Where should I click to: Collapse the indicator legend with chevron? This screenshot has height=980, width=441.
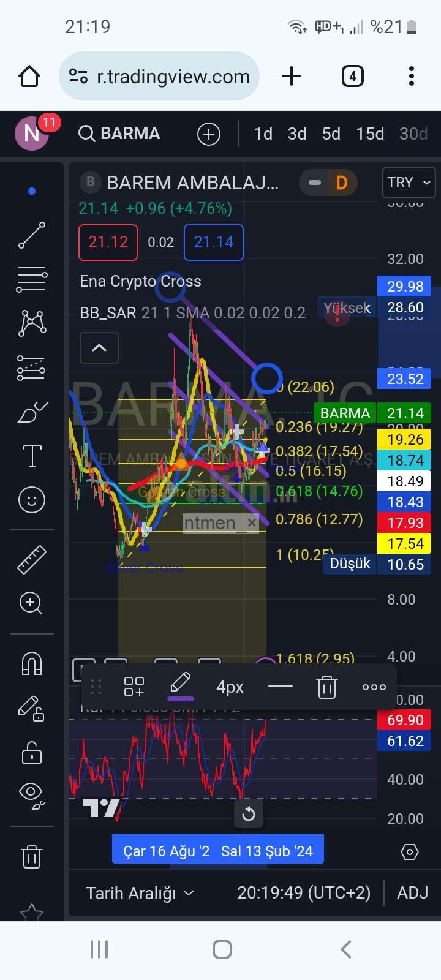tap(99, 348)
